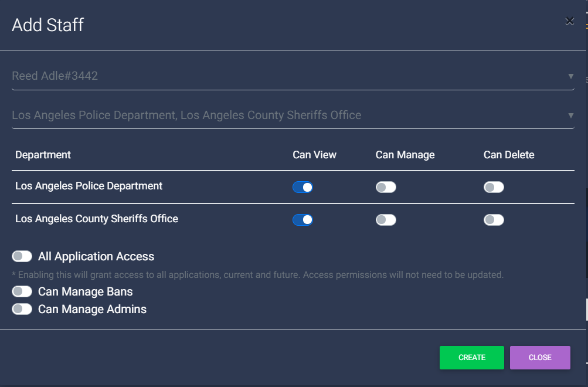Click the dropdown arrow beside the staff name field
The height and width of the screenshot is (387, 588).
click(x=569, y=76)
